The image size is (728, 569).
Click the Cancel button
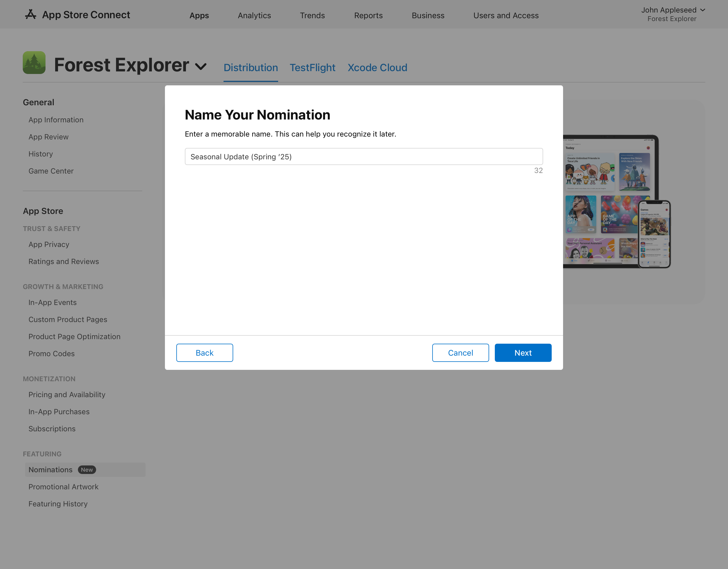[460, 352]
